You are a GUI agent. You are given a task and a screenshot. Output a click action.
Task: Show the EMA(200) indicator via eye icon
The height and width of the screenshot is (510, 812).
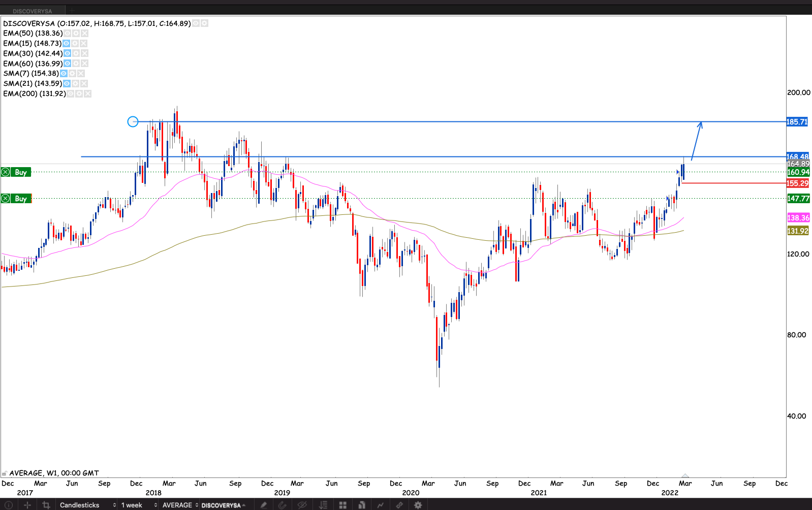(70, 94)
